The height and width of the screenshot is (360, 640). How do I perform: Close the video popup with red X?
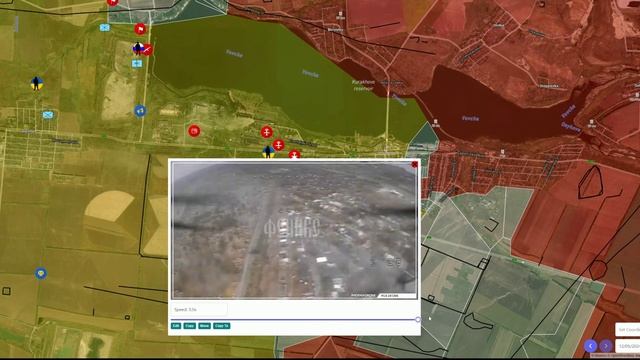coord(415,164)
